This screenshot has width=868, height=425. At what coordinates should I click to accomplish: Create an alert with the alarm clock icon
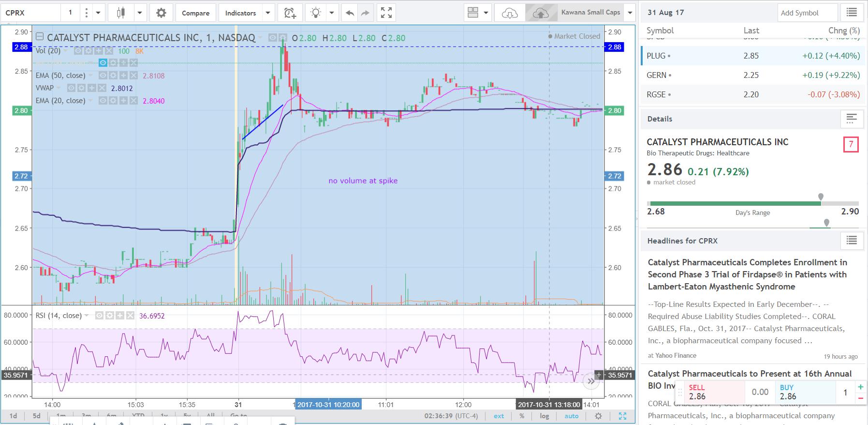click(x=290, y=13)
